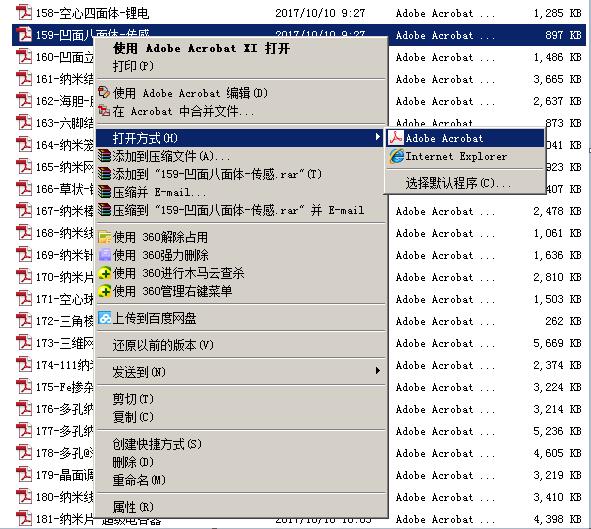The height and width of the screenshot is (529, 591).
Task: Click file name 179-晶面调
Action: [64, 475]
